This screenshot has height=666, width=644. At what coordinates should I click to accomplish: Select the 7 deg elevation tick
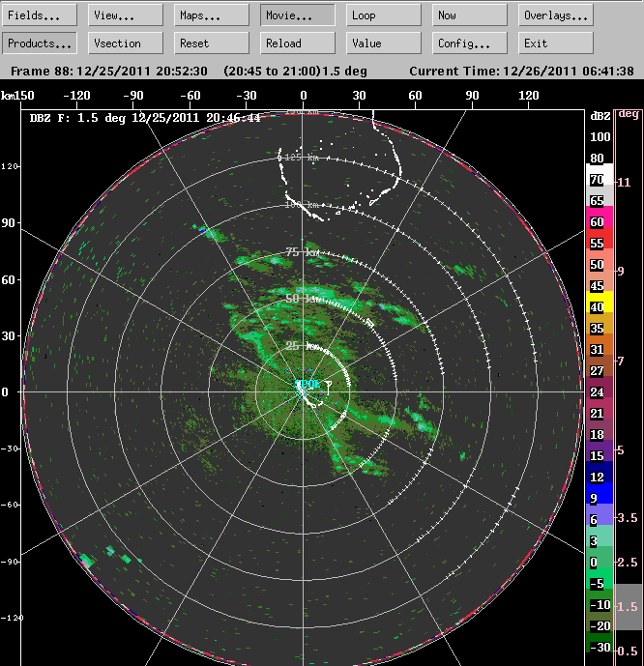pyautogui.click(x=621, y=362)
